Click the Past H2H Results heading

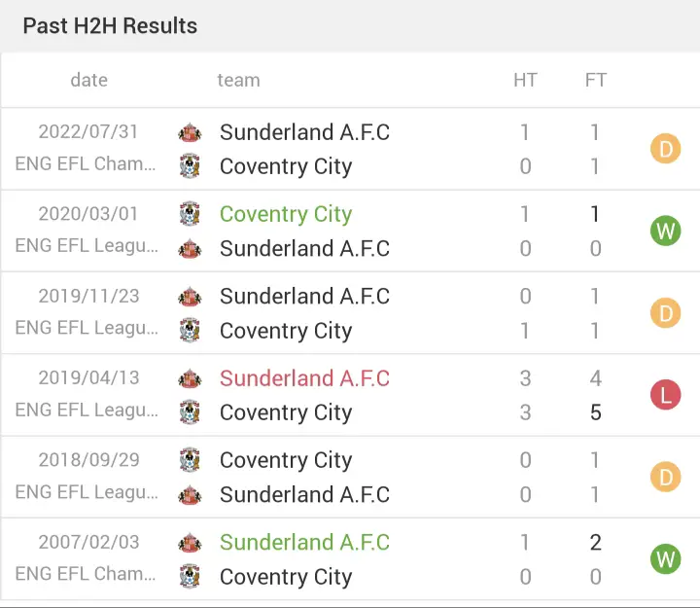click(110, 25)
